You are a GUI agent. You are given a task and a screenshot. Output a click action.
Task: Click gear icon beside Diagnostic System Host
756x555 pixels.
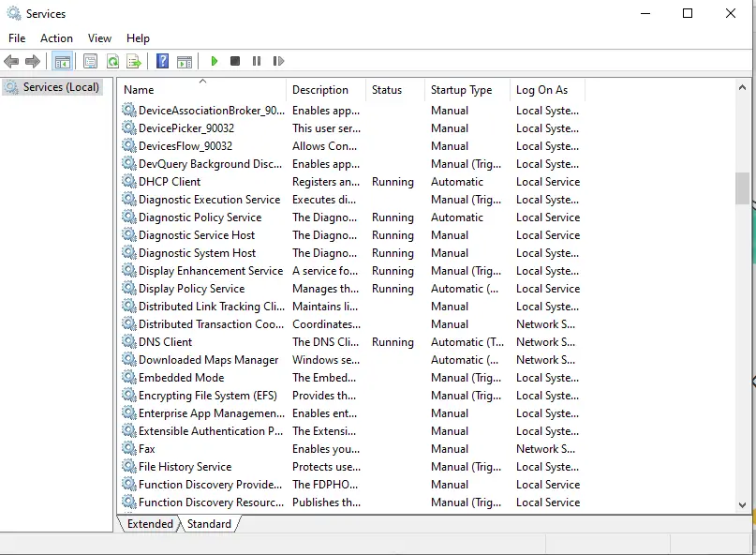(x=128, y=253)
